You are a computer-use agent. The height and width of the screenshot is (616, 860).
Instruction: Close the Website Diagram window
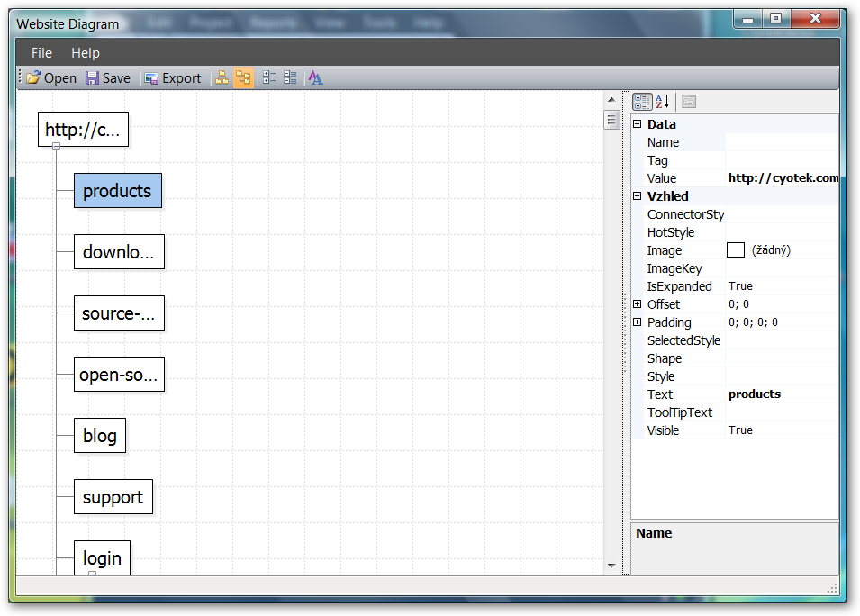tap(815, 19)
